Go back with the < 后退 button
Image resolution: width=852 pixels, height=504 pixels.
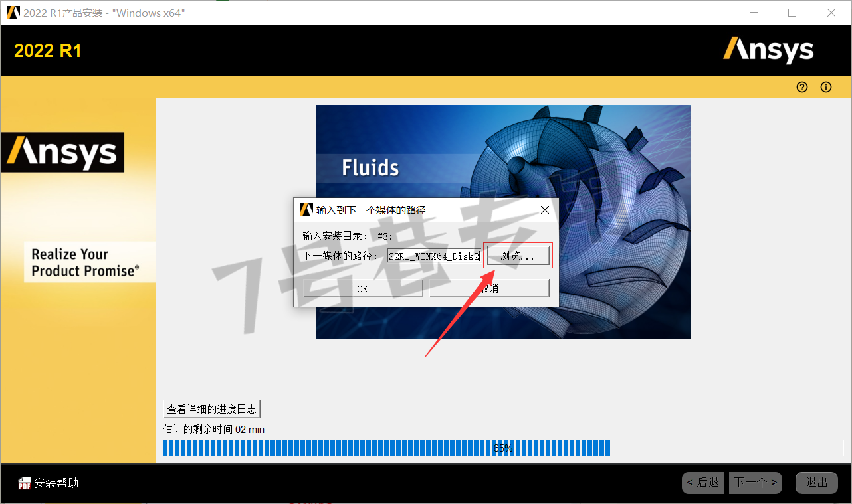click(703, 483)
